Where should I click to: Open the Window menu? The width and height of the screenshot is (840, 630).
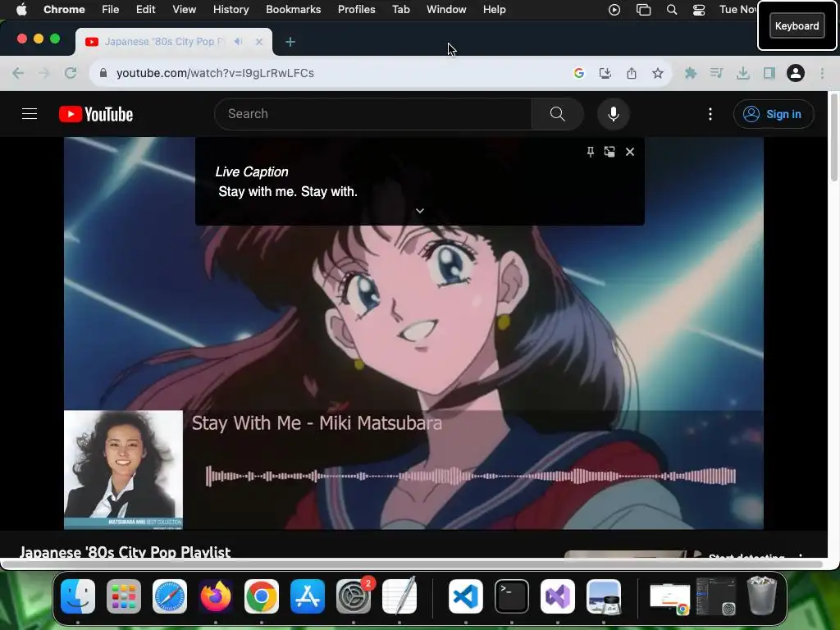[x=446, y=10]
